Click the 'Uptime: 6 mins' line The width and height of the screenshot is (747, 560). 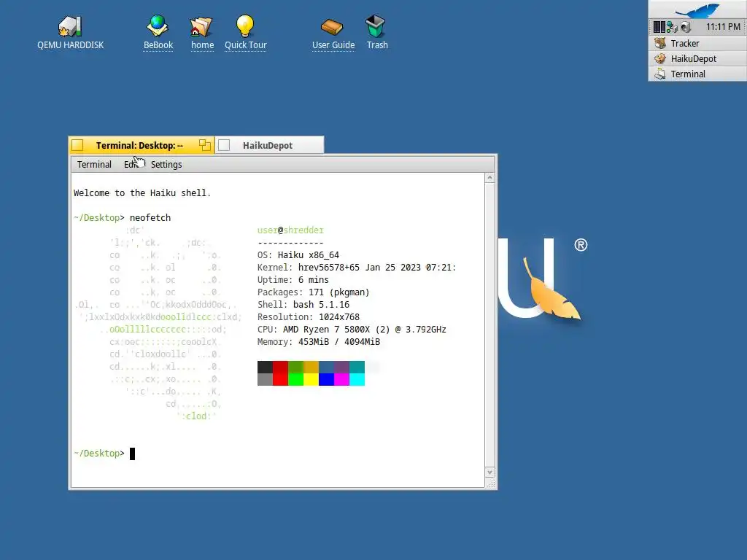(x=293, y=279)
